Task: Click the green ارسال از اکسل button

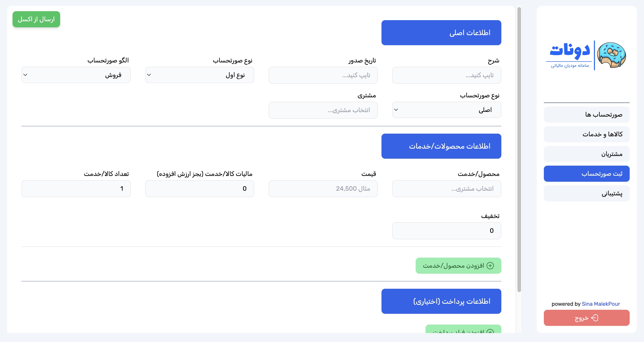Action: pyautogui.click(x=36, y=19)
